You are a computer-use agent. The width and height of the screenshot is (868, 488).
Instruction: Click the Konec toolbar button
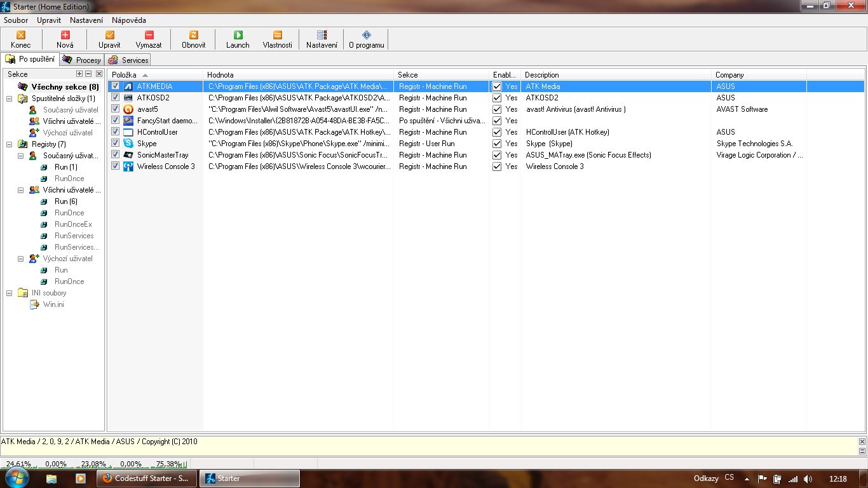21,39
